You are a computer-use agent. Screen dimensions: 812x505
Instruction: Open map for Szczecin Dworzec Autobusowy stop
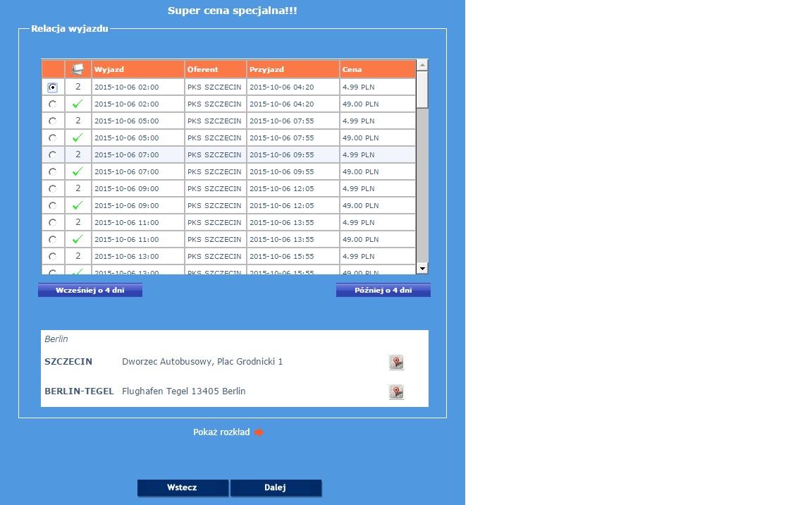click(x=396, y=362)
